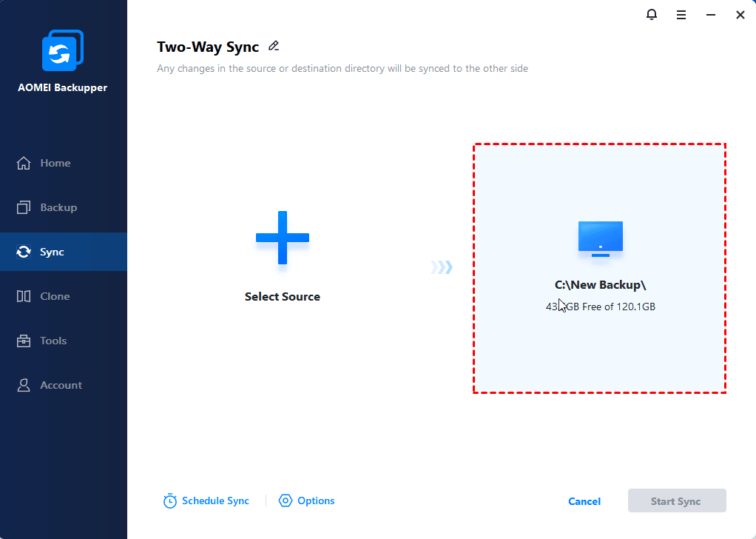This screenshot has width=756, height=539.
Task: Open the hamburger main menu
Action: coord(681,15)
